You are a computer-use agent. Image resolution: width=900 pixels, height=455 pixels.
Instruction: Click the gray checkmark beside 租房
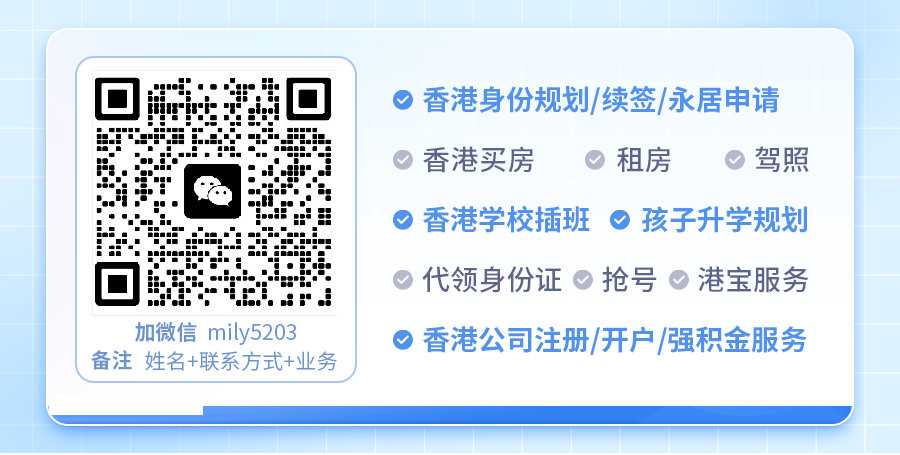coord(595,160)
